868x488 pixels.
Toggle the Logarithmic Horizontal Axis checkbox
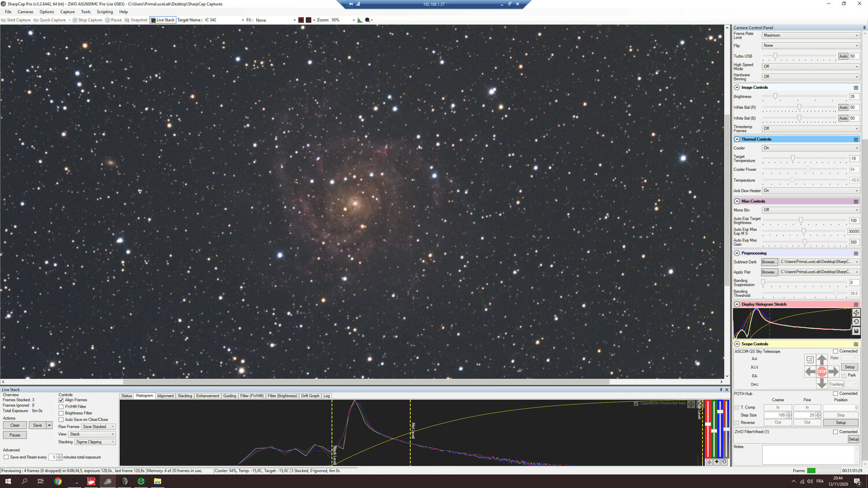tap(636, 403)
